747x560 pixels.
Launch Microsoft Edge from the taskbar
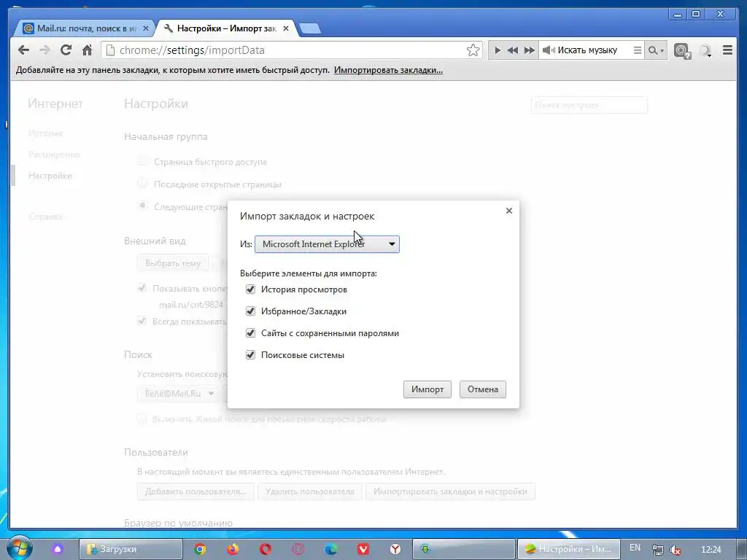click(x=331, y=549)
